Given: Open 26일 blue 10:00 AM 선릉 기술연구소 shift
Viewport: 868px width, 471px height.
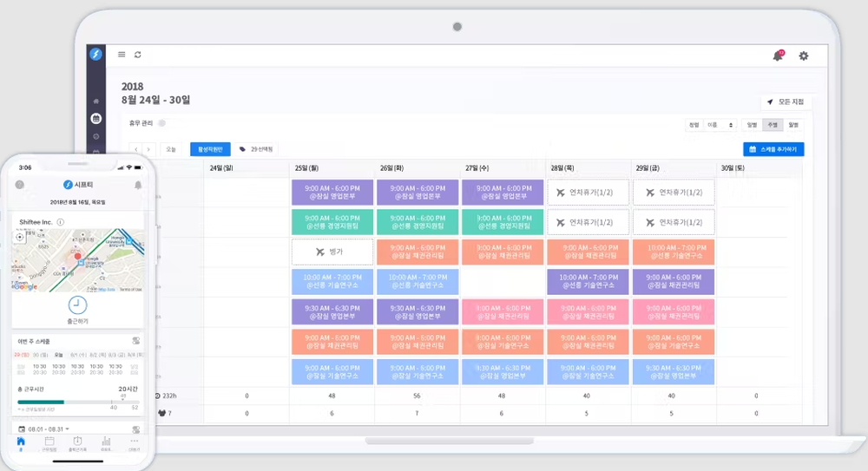Looking at the screenshot, I should 418,281.
